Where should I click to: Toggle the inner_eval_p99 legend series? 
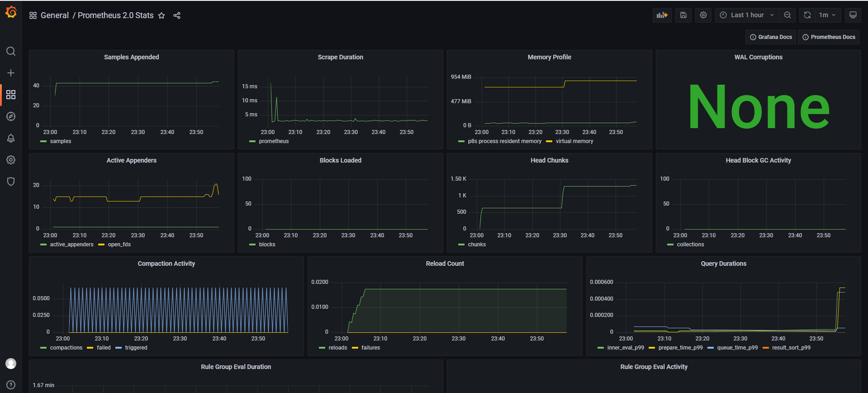626,348
